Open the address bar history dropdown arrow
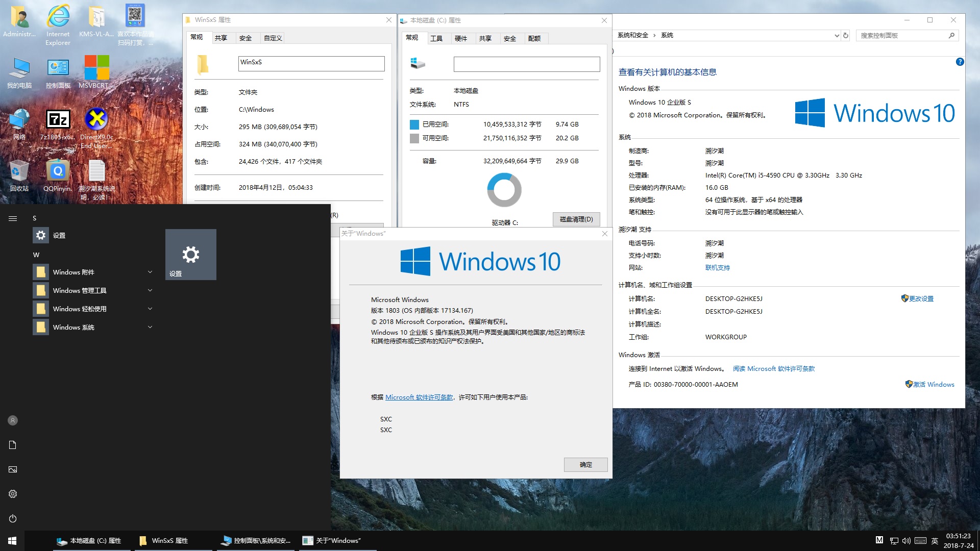Viewport: 980px width, 551px height. pyautogui.click(x=837, y=35)
